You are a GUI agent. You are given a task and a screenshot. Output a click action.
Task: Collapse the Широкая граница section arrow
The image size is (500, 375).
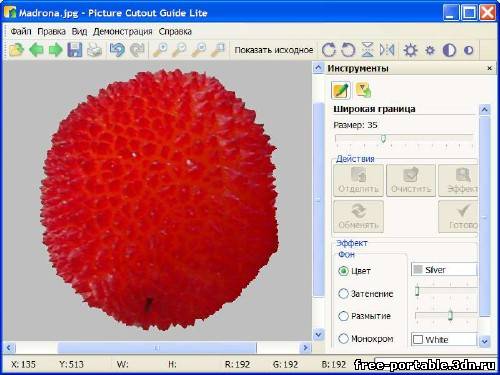[x=485, y=109]
